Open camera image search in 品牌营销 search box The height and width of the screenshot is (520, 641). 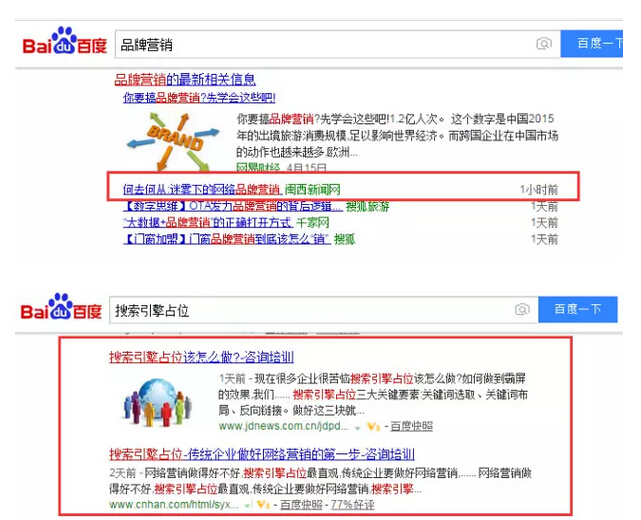click(x=544, y=43)
